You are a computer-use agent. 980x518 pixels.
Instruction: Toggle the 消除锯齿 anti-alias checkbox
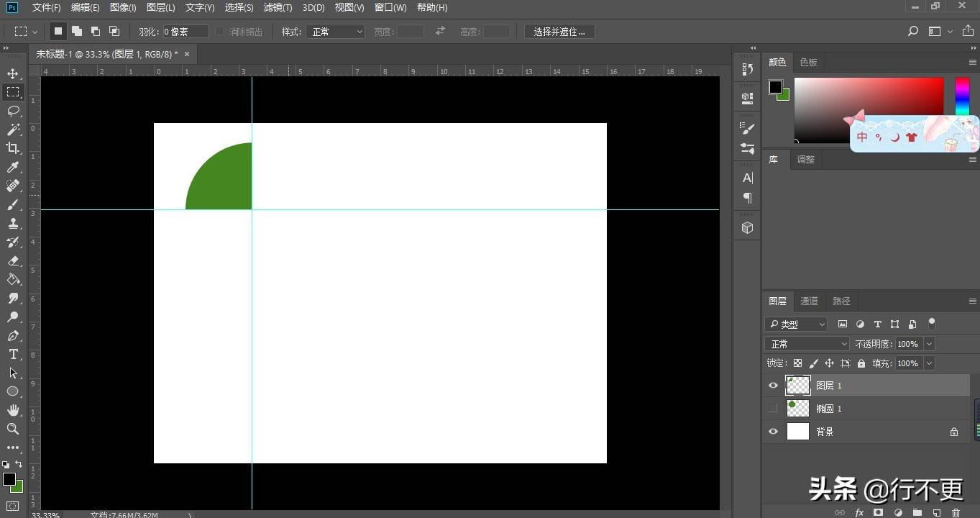[220, 32]
